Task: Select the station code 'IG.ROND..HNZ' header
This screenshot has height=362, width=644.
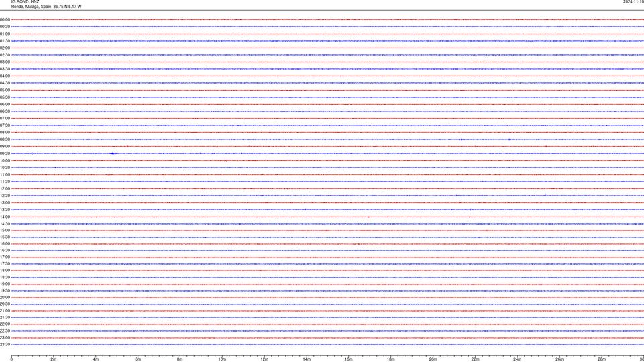Action: 25,1
